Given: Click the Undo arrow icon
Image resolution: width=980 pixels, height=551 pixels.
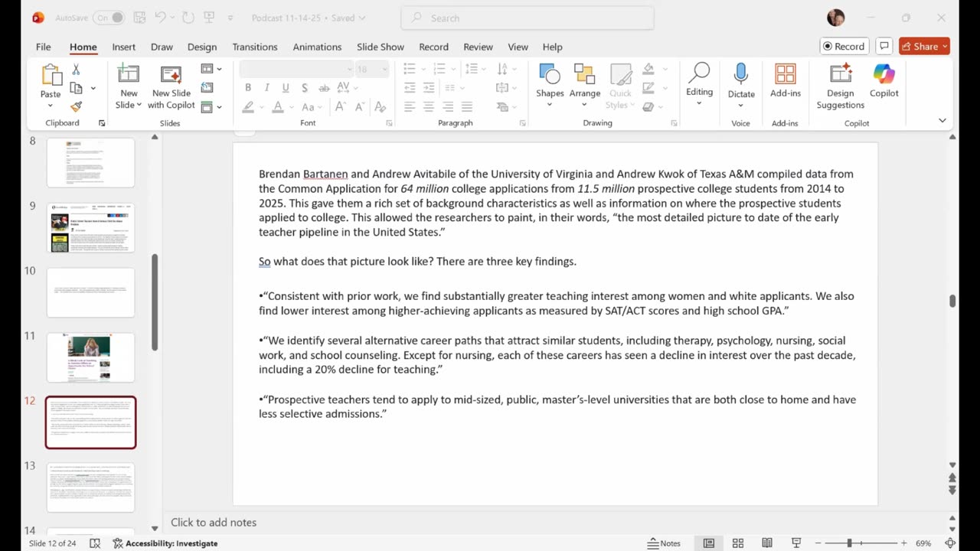Looking at the screenshot, I should (x=160, y=18).
